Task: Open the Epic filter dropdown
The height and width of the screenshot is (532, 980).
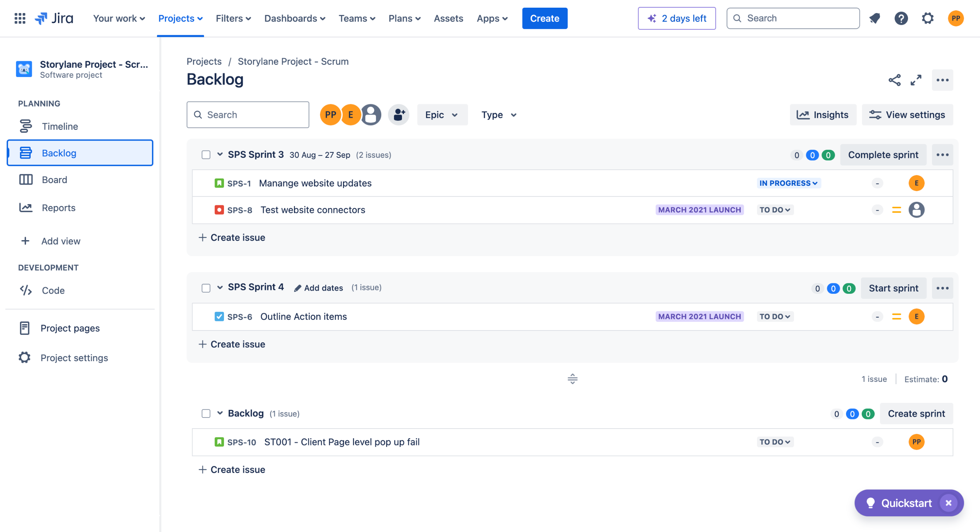Action: [442, 115]
